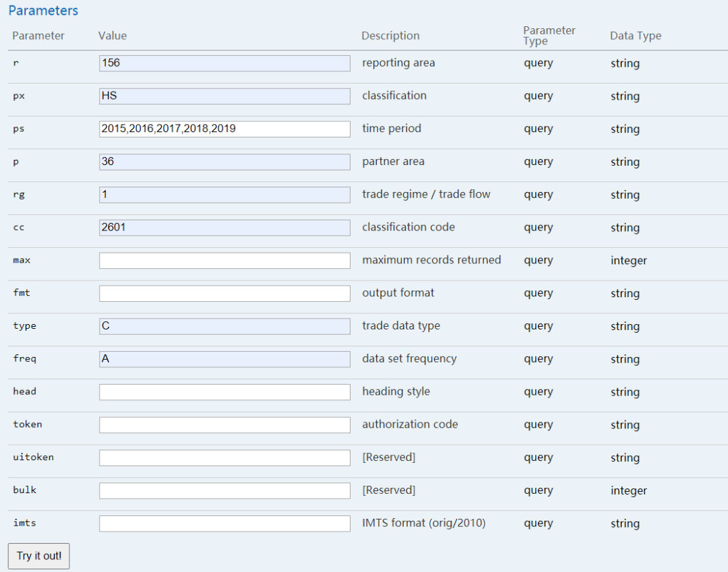Select the trade data 'type' input
The image size is (728, 572).
224,326
